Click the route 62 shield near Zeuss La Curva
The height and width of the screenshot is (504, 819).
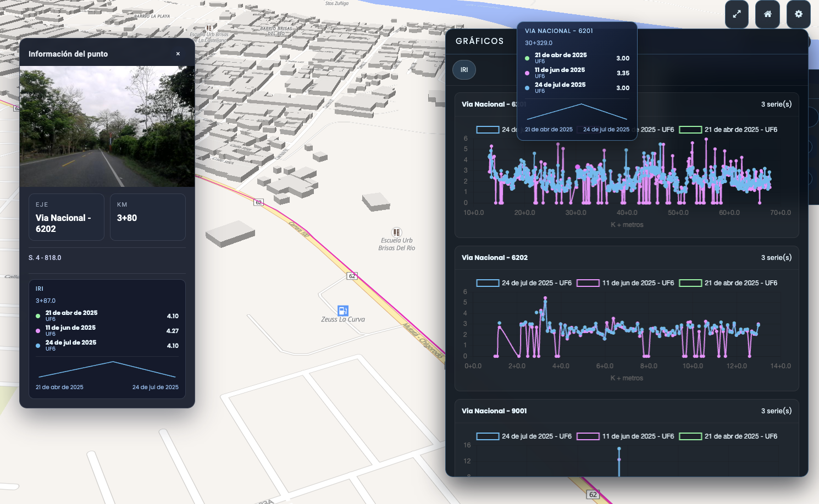[352, 276]
